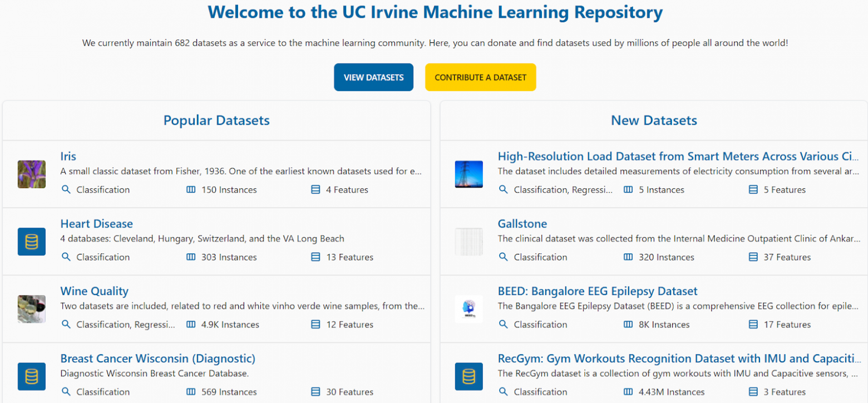The height and width of the screenshot is (403, 868).
Task: Click the features icon beside 4 Features
Action: pyautogui.click(x=315, y=190)
